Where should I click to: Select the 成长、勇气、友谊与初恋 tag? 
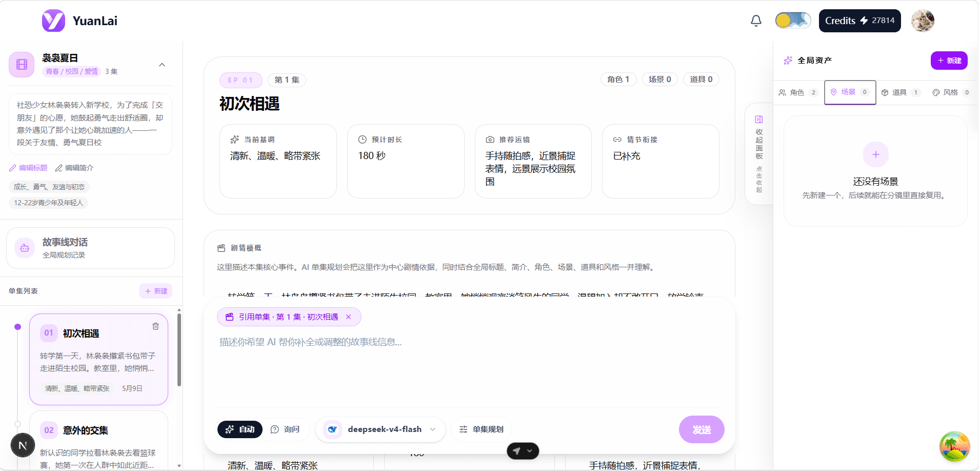(49, 187)
